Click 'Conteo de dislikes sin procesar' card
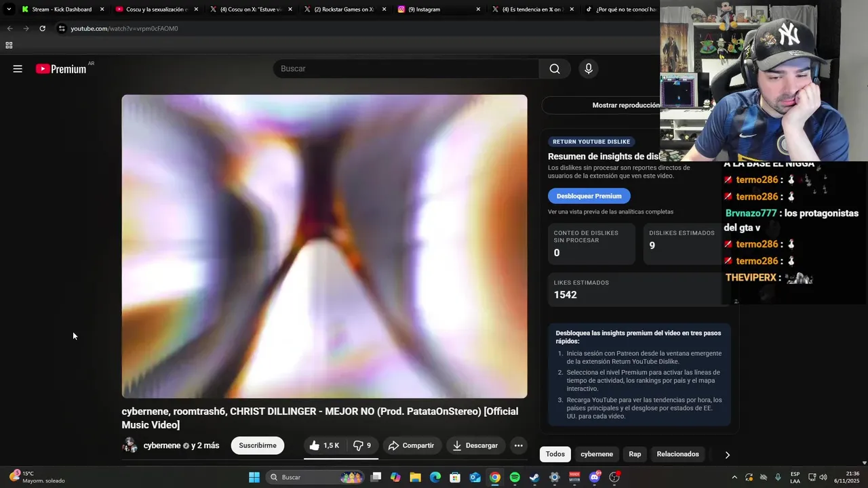The image size is (868, 488). click(x=591, y=243)
